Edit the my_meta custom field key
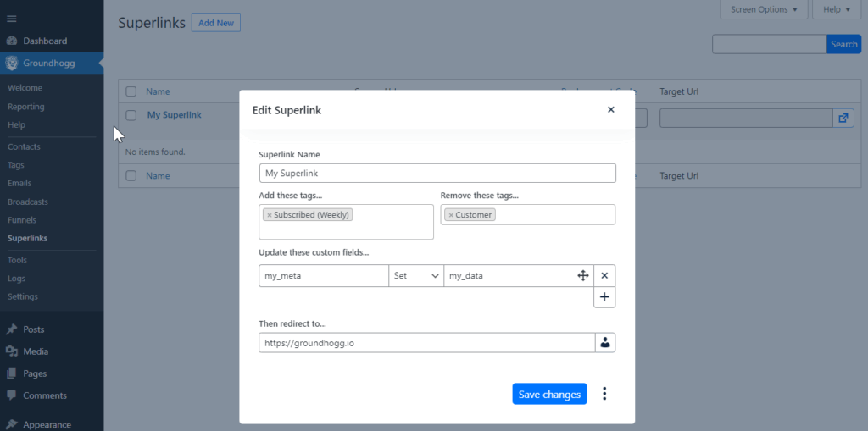This screenshot has width=868, height=431. click(x=324, y=275)
